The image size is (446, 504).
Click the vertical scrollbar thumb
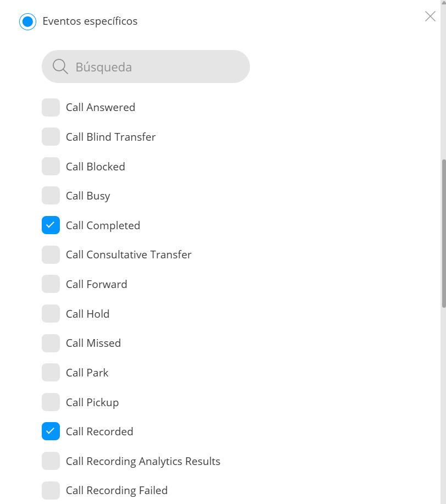click(444, 234)
